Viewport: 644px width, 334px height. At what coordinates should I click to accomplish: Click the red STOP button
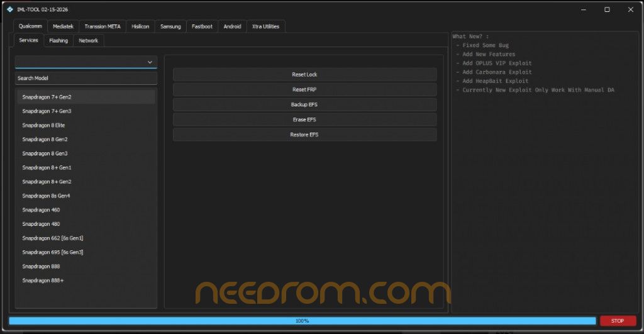618,320
